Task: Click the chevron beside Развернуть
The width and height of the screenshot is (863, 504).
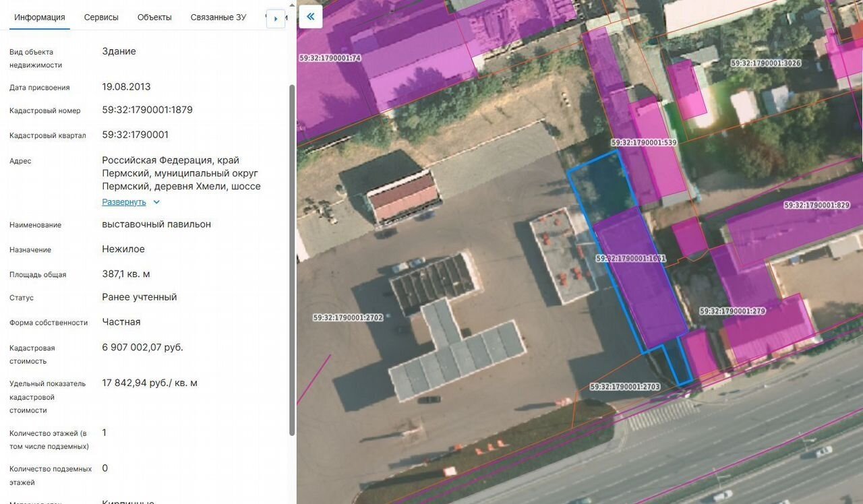Action: 156,202
